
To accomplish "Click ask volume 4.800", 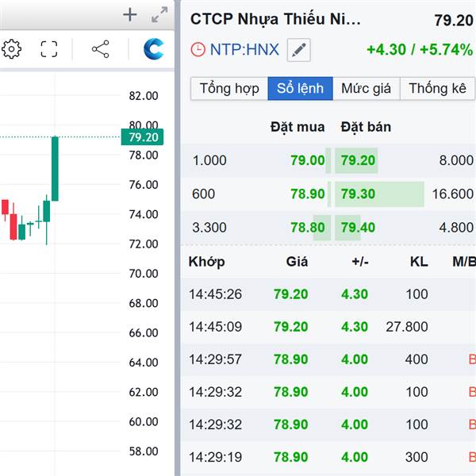I will coord(456,228).
